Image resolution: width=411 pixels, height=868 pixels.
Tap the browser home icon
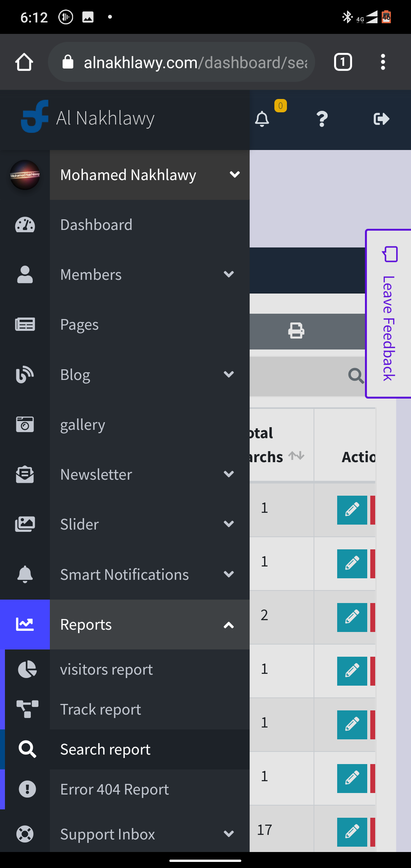[x=24, y=62]
